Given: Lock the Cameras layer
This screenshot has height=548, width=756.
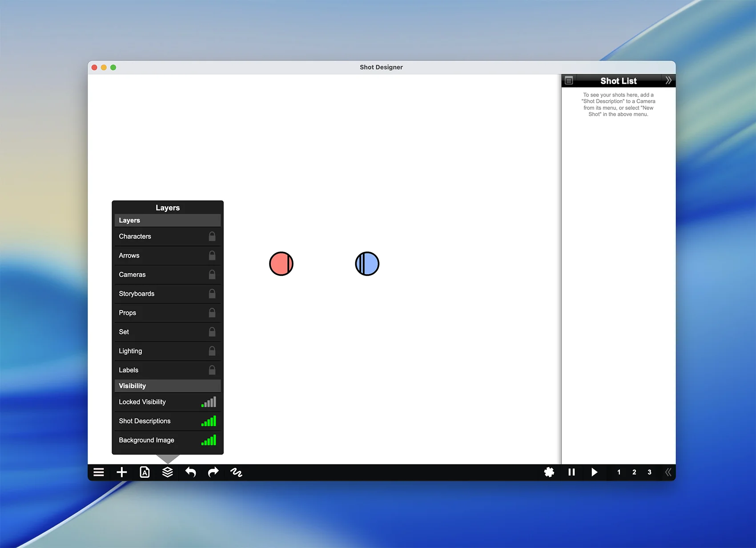Looking at the screenshot, I should click(x=212, y=275).
